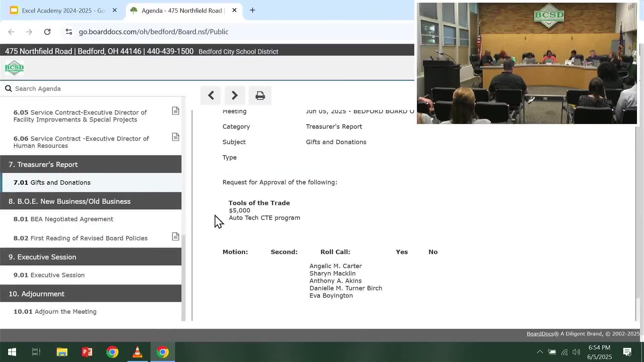Screen dimensions: 644x362
Task: Follow the BoardDocs footer link
Action: [x=540, y=334]
